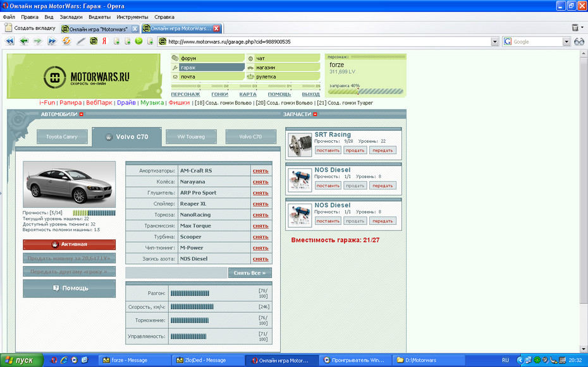Open the Правка menu
The width and height of the screenshot is (588, 367).
pyautogui.click(x=30, y=17)
